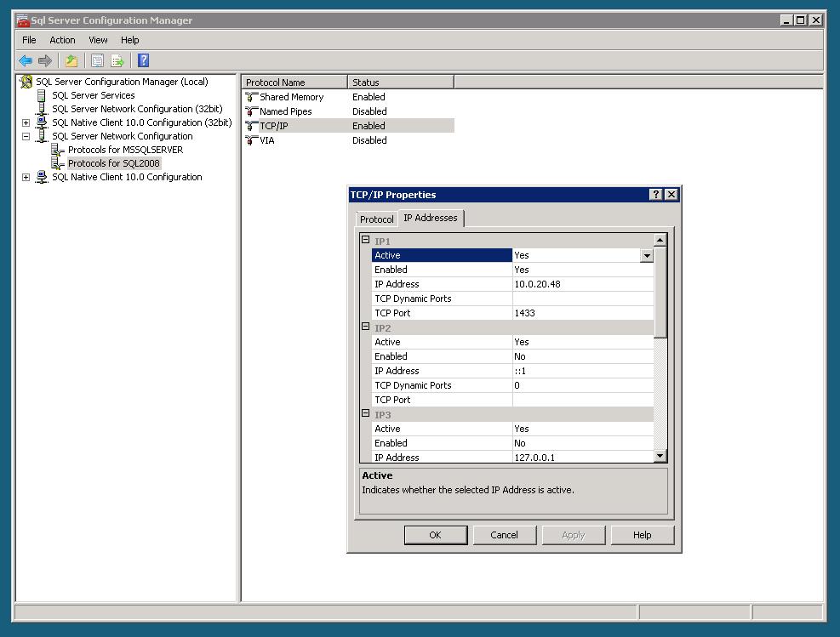The image size is (840, 637).
Task: Expand the bottom SQL Native Client 10.0 Configuration node
Action: pos(26,177)
